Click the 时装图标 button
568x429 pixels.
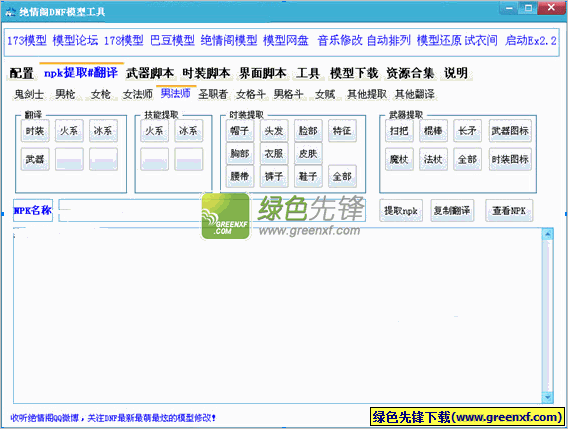tap(510, 159)
